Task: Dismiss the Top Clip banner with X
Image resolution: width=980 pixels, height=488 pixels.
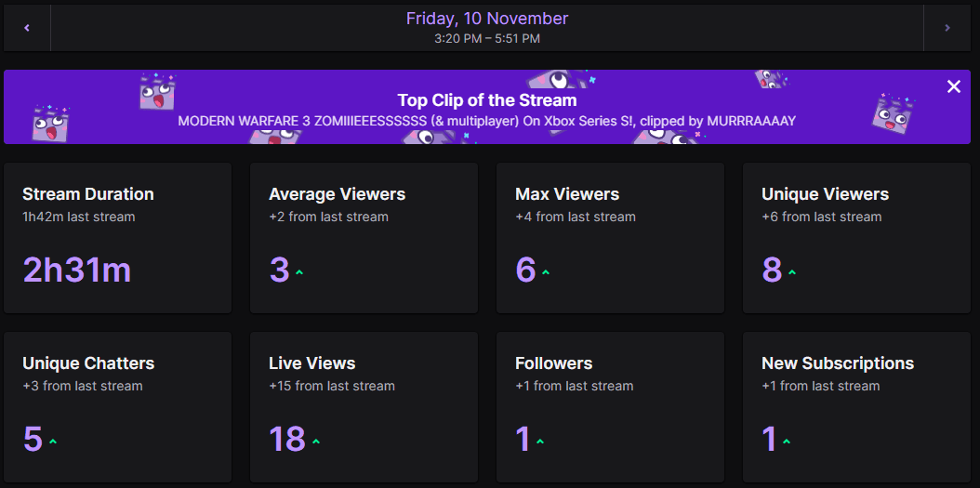Action: (x=953, y=86)
